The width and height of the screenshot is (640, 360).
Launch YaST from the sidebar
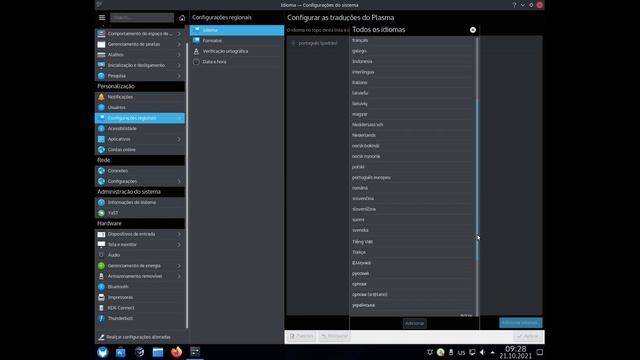(140, 213)
